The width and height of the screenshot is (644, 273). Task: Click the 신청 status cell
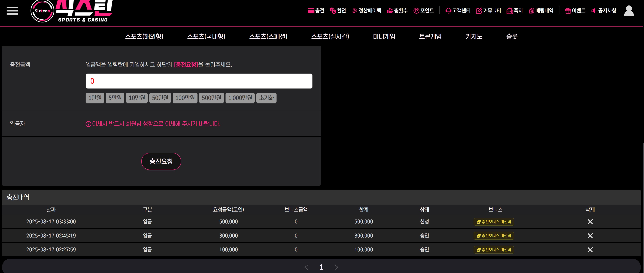425,222
